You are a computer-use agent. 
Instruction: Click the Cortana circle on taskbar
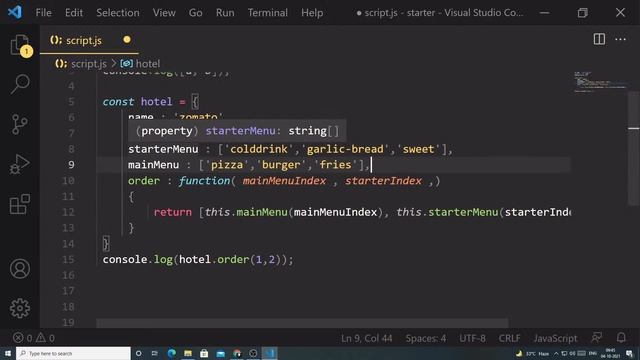[x=138, y=353]
